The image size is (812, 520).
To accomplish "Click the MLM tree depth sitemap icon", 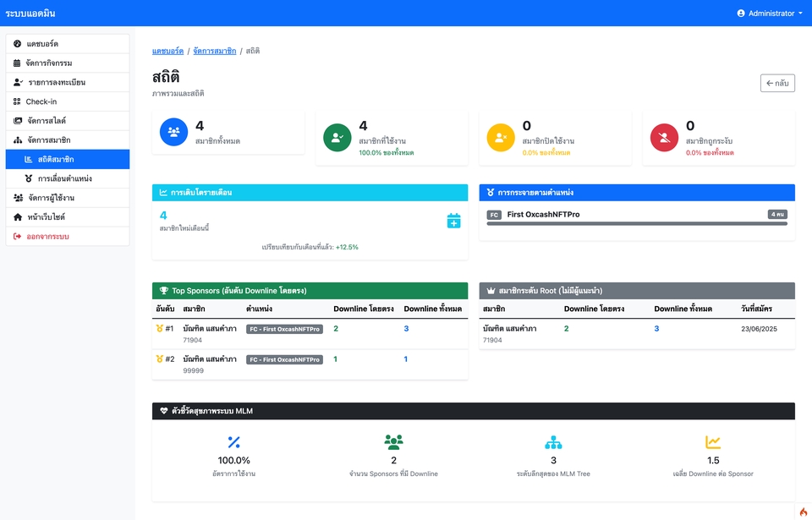I will (553, 442).
